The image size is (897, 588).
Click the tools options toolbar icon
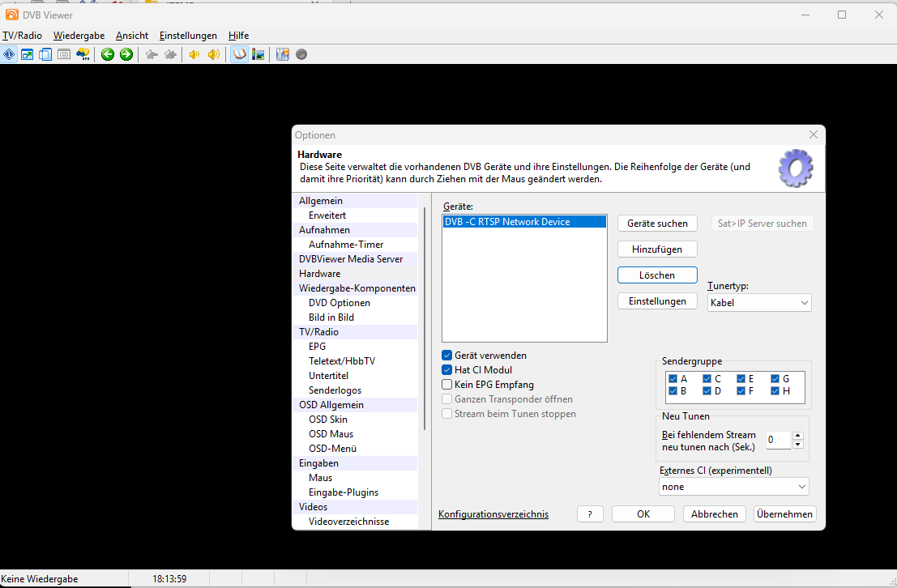pyautogui.click(x=283, y=54)
